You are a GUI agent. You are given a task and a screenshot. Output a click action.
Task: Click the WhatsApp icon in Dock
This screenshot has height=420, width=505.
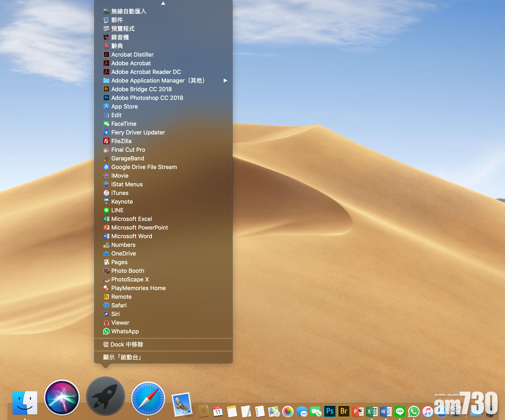[414, 412]
